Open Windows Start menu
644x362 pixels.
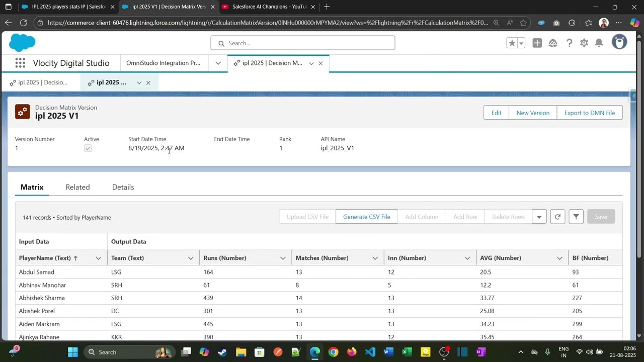[x=72, y=352]
